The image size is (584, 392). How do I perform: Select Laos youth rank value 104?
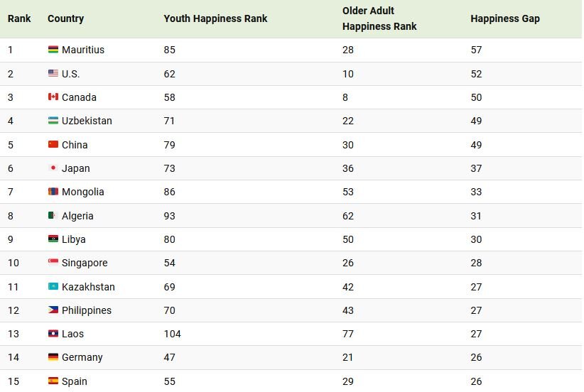tap(173, 334)
